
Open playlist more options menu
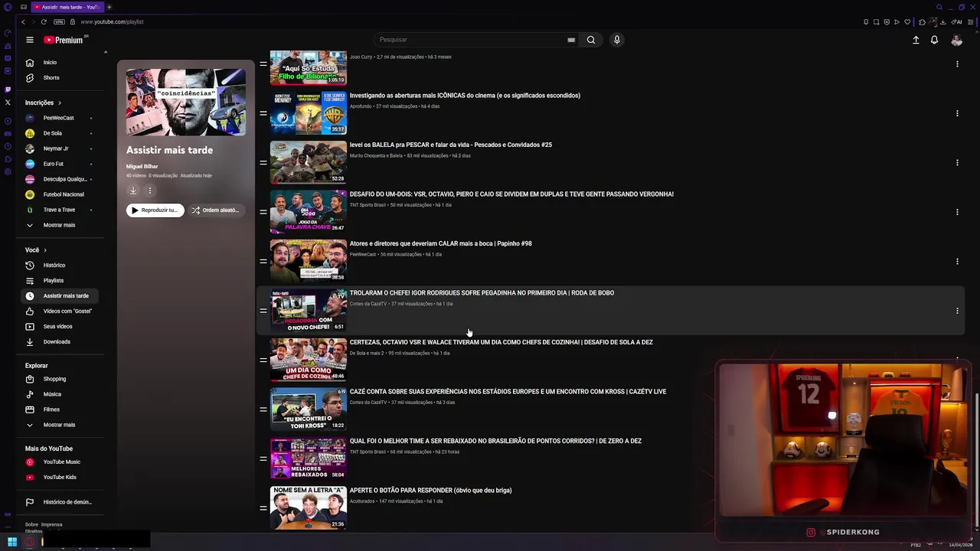pos(150,191)
